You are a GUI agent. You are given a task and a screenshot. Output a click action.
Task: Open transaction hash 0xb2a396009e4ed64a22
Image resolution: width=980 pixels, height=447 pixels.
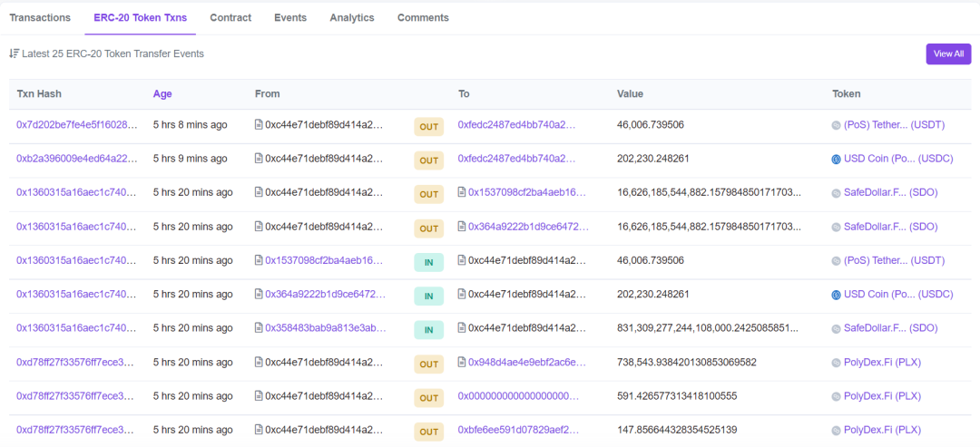(77, 159)
